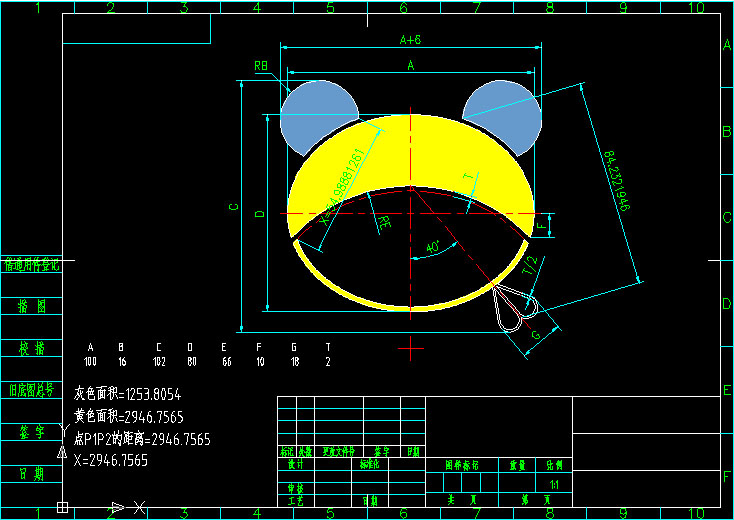Select the white teardrop loop shape
This screenshot has height=520, width=734.
[x=514, y=306]
